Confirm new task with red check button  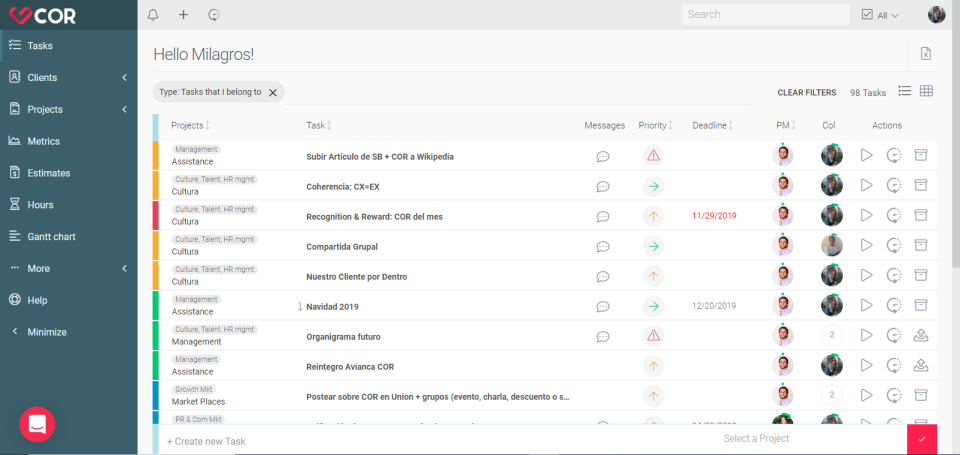[922, 439]
